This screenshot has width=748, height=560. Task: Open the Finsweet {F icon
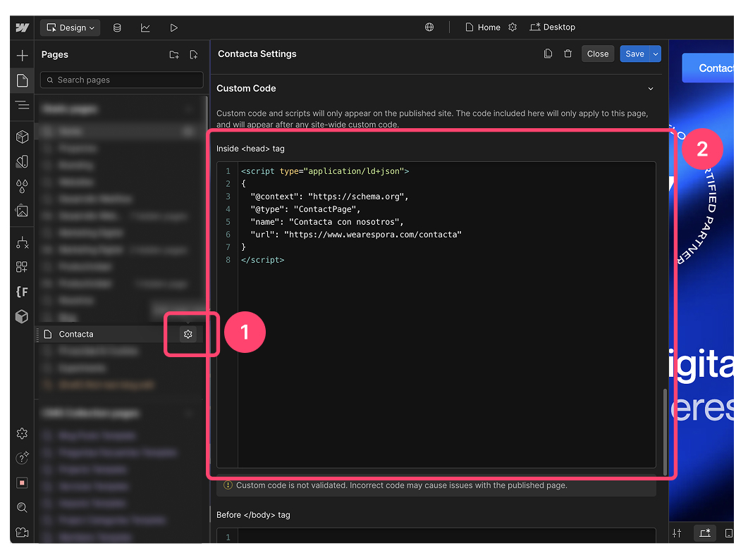22,292
